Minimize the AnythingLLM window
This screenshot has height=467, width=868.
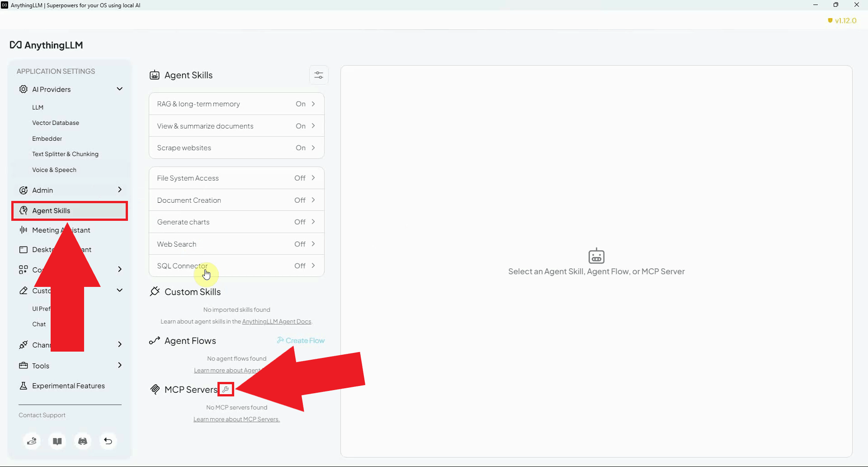pyautogui.click(x=816, y=5)
